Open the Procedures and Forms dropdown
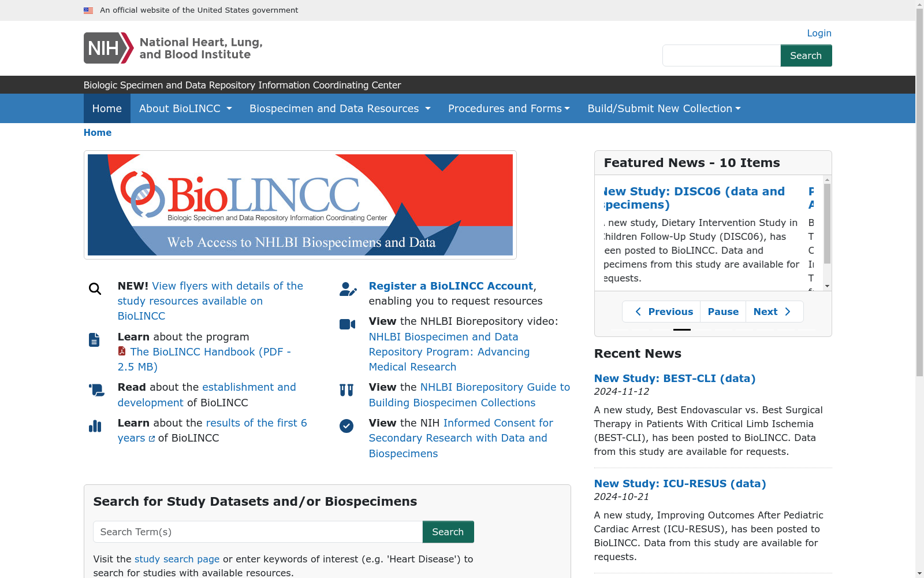 [509, 109]
